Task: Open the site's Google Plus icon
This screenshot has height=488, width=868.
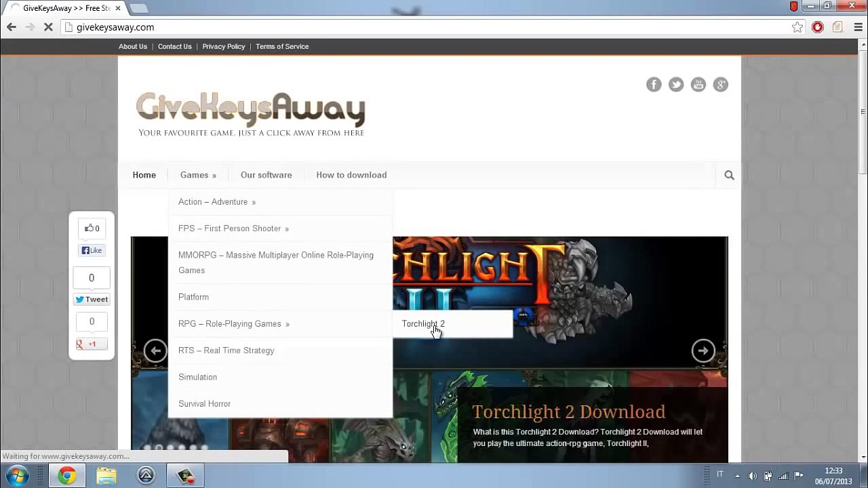Action: point(721,84)
